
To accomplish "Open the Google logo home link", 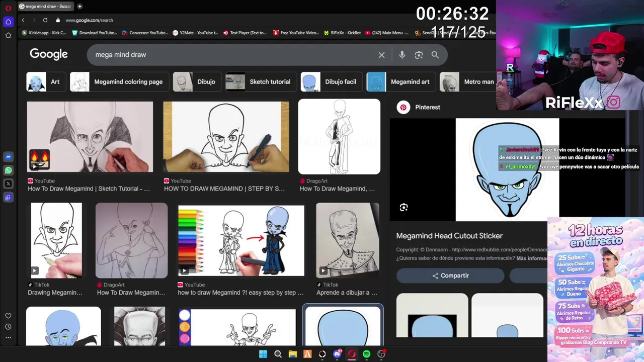I will [48, 54].
